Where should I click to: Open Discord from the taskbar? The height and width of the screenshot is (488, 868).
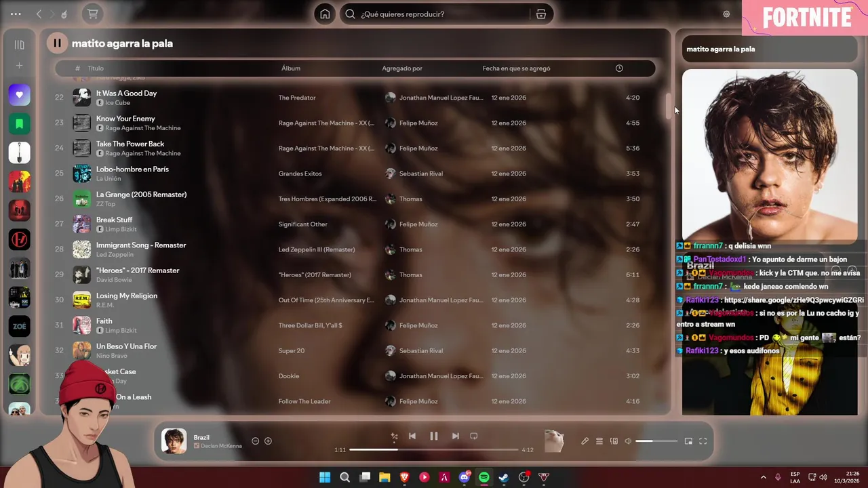click(x=465, y=477)
